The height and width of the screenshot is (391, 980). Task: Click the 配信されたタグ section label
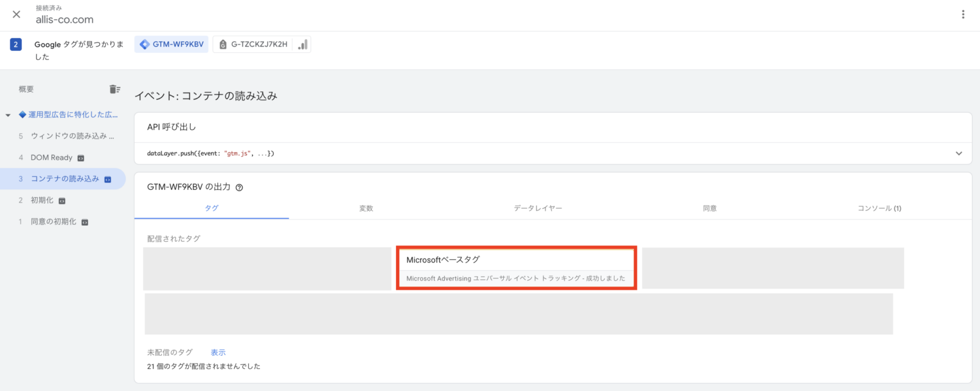tap(174, 239)
